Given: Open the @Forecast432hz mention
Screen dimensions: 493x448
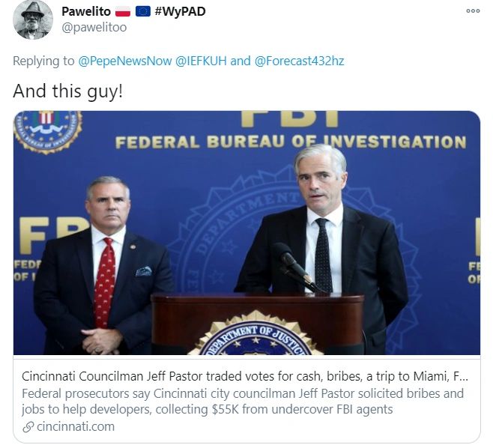Looking at the screenshot, I should (x=299, y=61).
